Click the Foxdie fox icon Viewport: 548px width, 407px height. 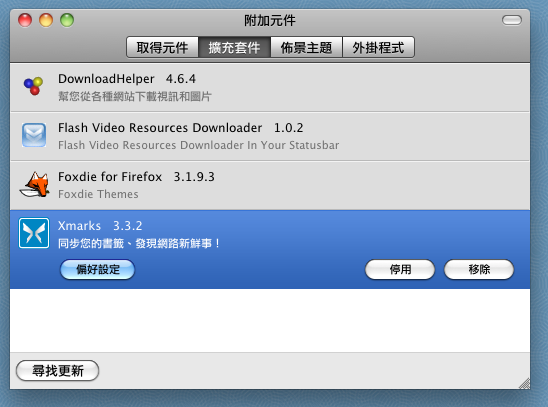coord(34,184)
